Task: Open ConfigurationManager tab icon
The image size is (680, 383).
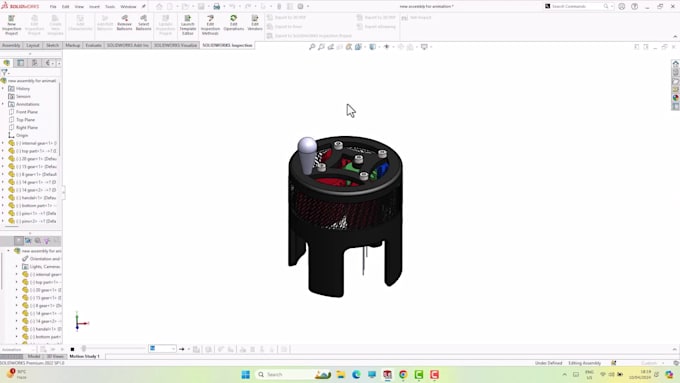Action: pyautogui.click(x=34, y=63)
